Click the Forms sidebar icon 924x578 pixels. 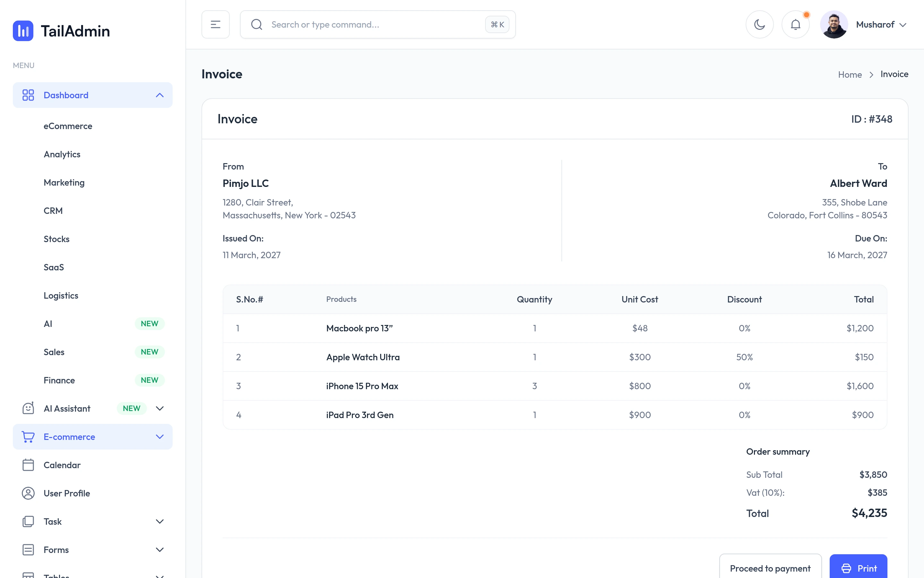click(x=28, y=550)
